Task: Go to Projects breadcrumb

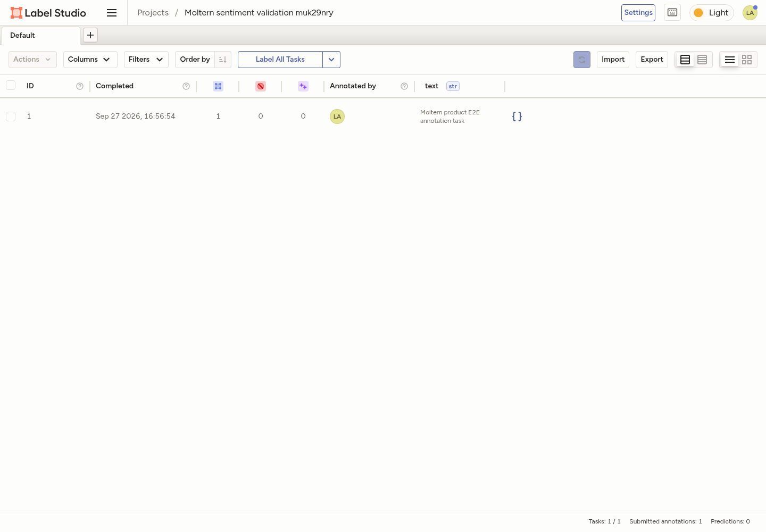Action: coord(153,13)
